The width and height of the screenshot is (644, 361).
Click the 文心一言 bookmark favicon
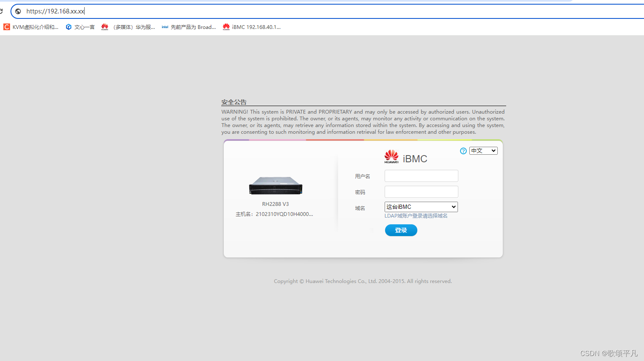(x=69, y=27)
